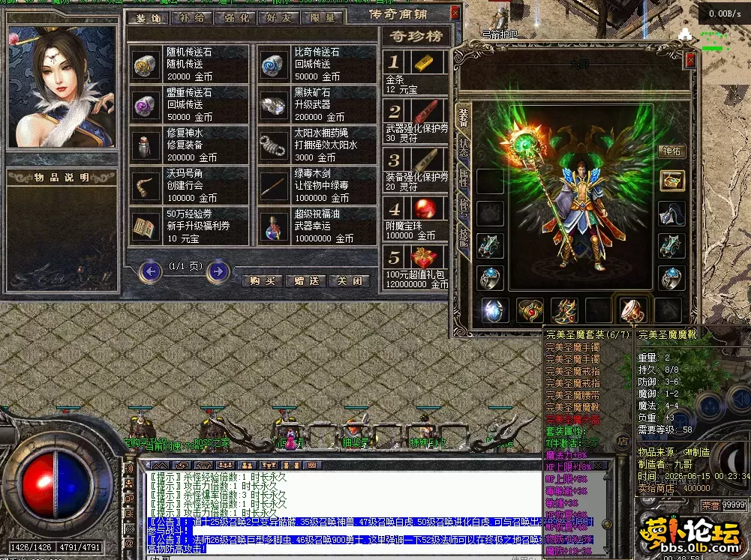Click the left-side bracelet equipment slot

point(491,246)
